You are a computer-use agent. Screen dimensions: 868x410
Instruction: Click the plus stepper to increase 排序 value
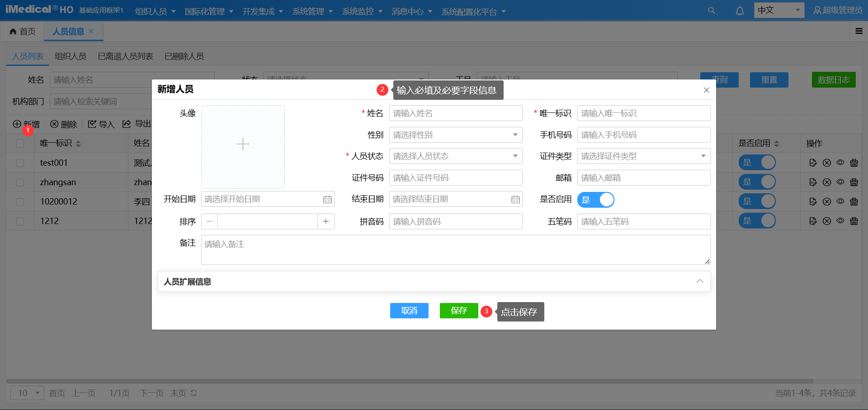pyautogui.click(x=326, y=221)
